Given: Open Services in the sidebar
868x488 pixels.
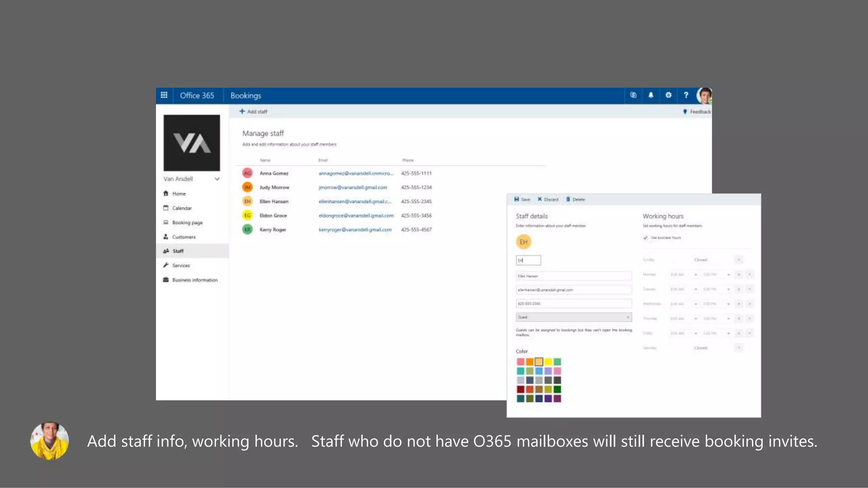Looking at the screenshot, I should click(181, 266).
